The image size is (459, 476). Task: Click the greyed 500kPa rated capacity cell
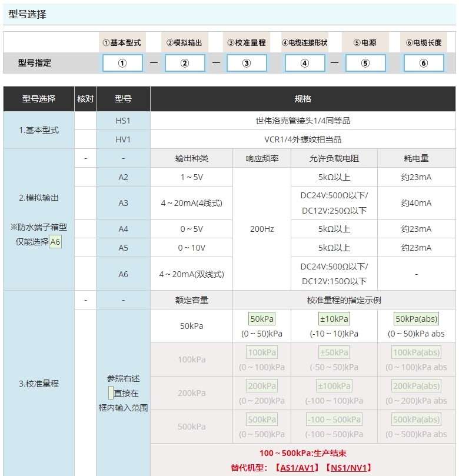[x=192, y=427]
